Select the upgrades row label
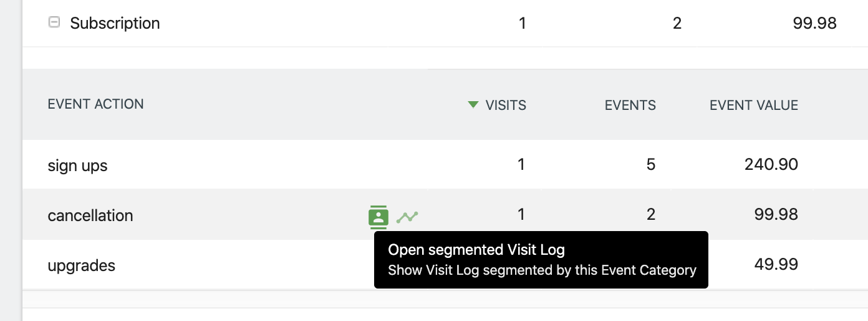 pyautogui.click(x=81, y=265)
